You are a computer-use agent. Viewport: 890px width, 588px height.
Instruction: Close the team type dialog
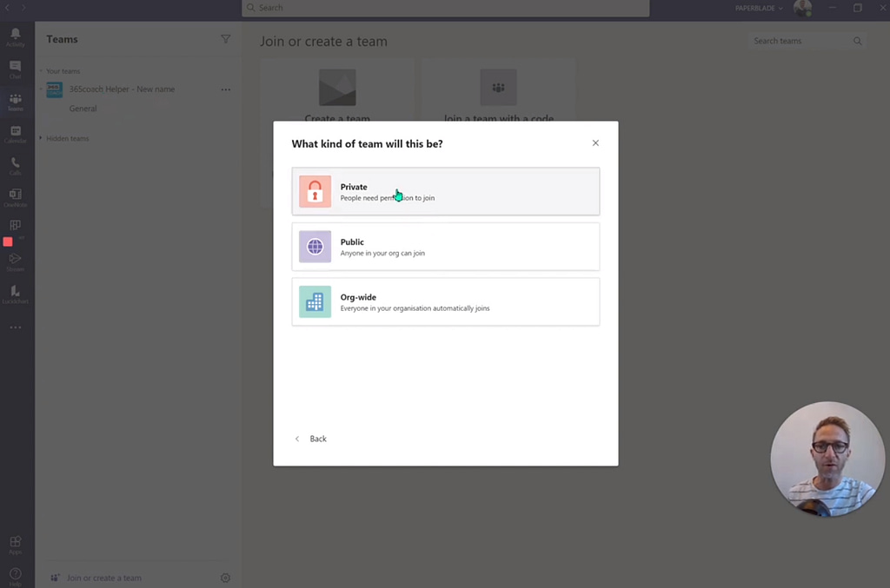[x=595, y=143]
